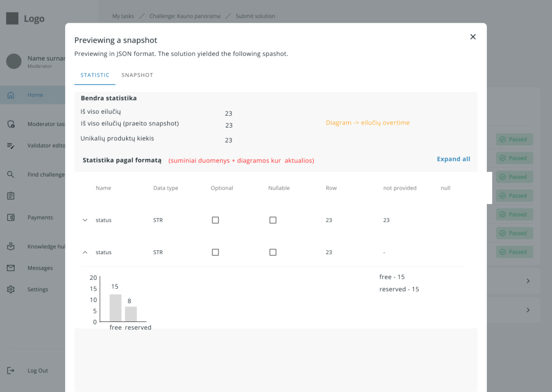
Task: Collapse the second status row chevron
Action: (85, 253)
